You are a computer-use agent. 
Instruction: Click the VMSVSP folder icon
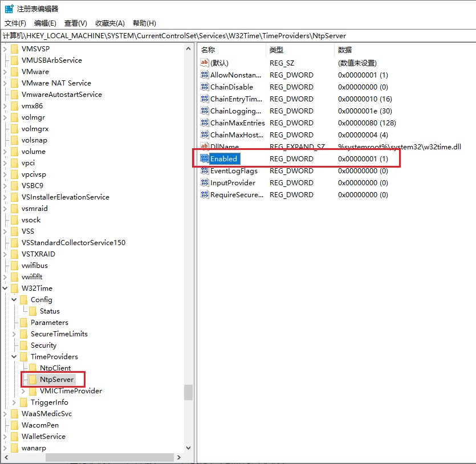pyautogui.click(x=14, y=49)
